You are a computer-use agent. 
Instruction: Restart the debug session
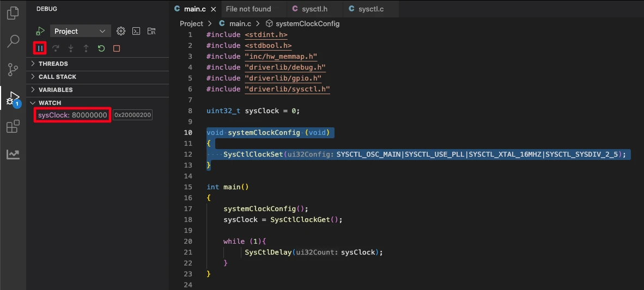(101, 48)
